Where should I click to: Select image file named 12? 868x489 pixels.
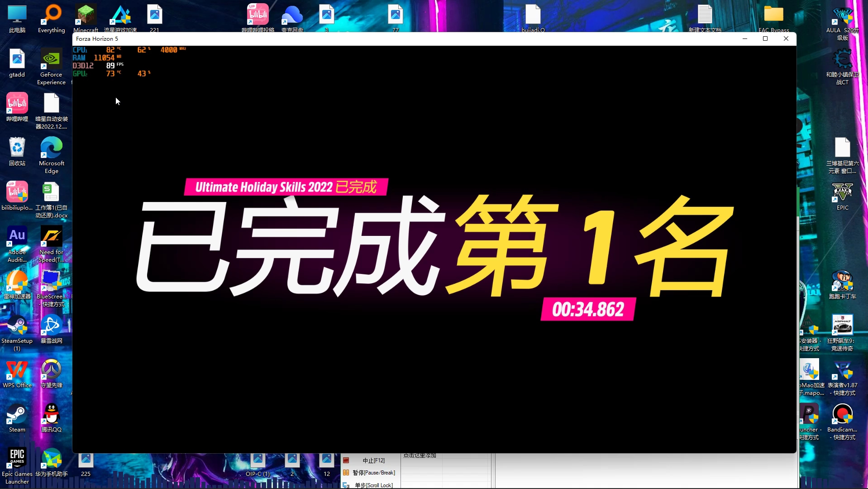327,465
